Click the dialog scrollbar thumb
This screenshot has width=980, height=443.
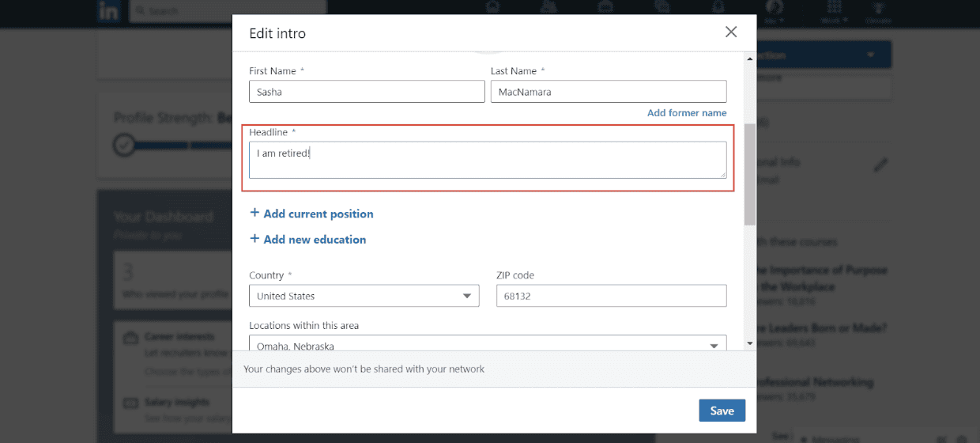coord(750,174)
